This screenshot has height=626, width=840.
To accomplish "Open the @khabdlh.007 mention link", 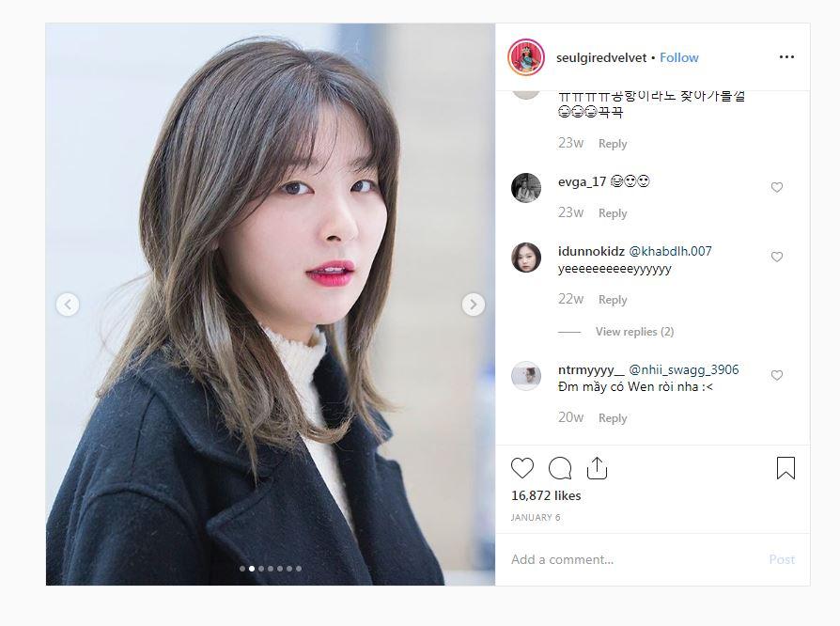I will click(670, 251).
